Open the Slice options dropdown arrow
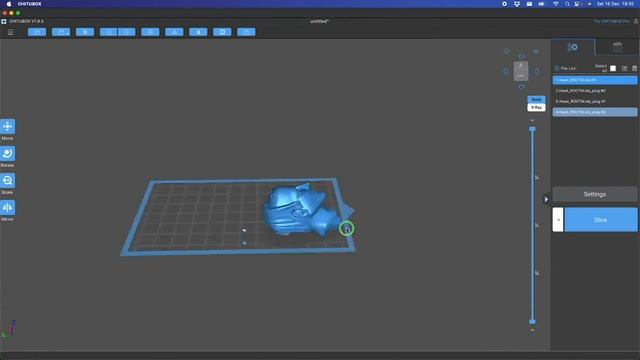 point(558,220)
